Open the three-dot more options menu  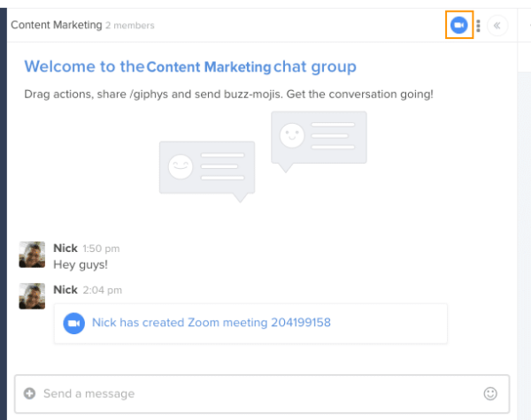[478, 26]
